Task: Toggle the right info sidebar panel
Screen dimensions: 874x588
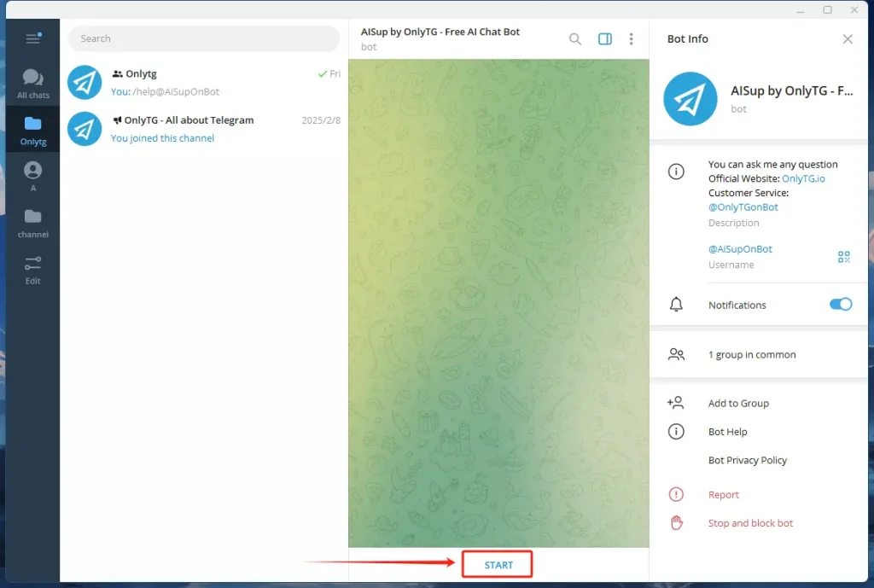Action: [x=604, y=38]
